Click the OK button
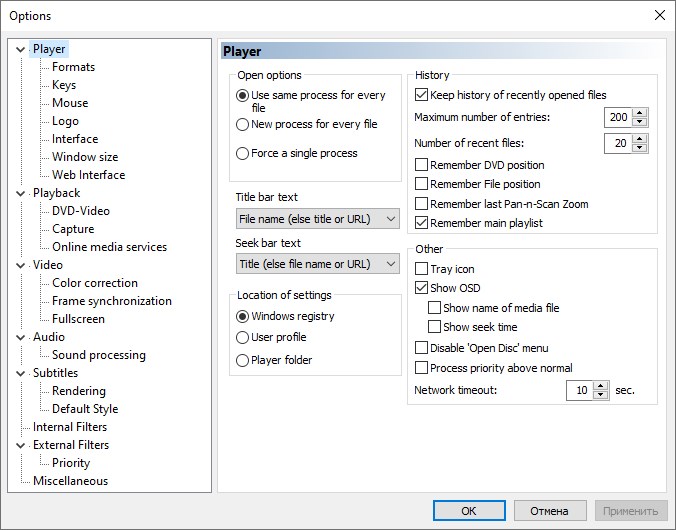676x530 pixels. click(469, 511)
